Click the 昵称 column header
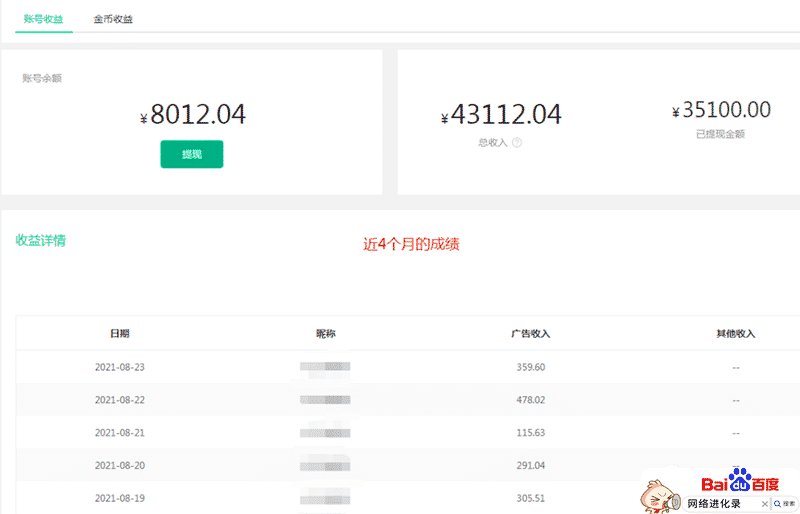Image resolution: width=800 pixels, height=514 pixels. click(325, 333)
